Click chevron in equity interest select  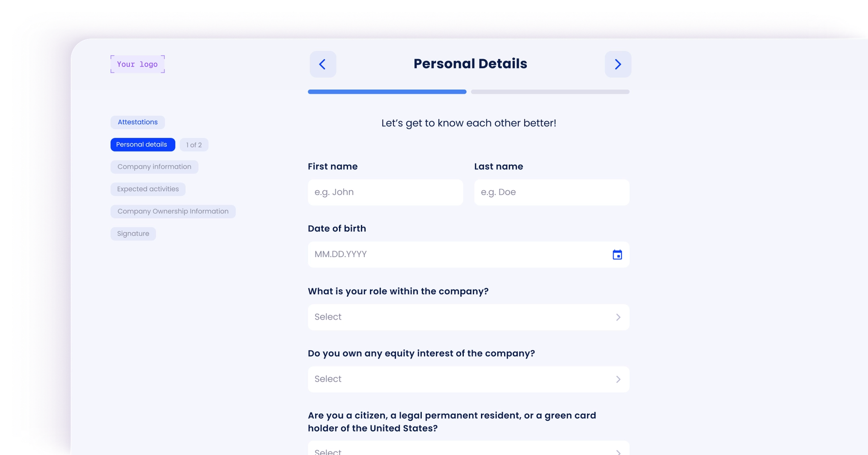click(x=618, y=380)
